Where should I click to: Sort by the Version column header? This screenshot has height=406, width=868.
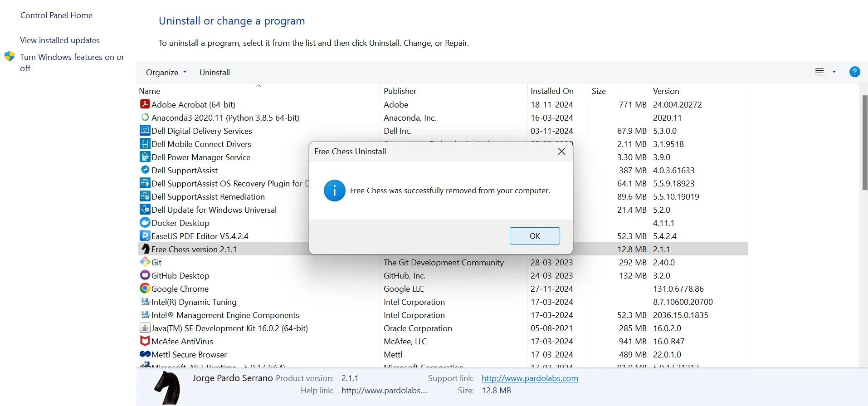666,91
